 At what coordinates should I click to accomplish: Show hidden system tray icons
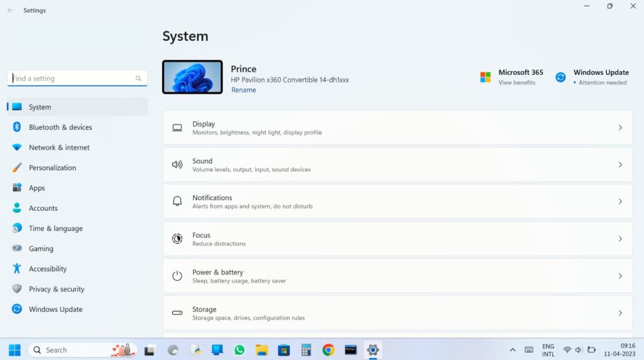pyautogui.click(x=513, y=350)
